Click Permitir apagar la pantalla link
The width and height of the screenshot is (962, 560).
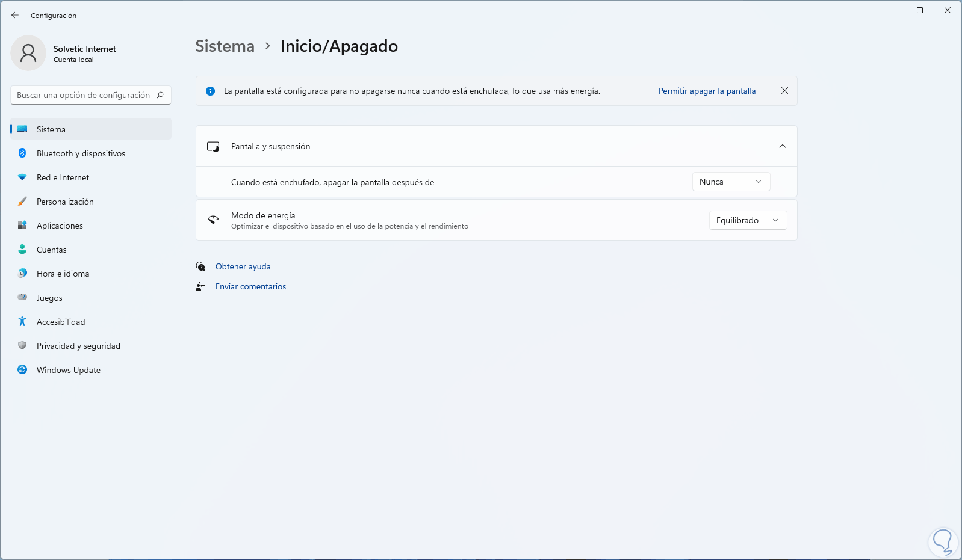coord(707,91)
